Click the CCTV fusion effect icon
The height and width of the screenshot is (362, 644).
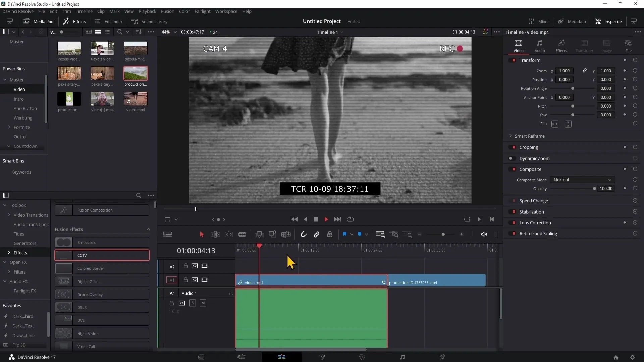(x=64, y=255)
